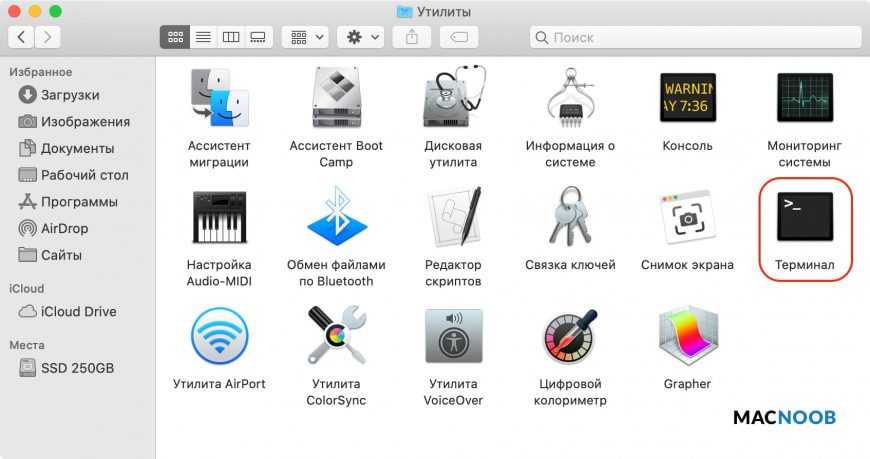The width and height of the screenshot is (870, 459).
Task: Open Изображения in the sidebar
Action: (74, 122)
